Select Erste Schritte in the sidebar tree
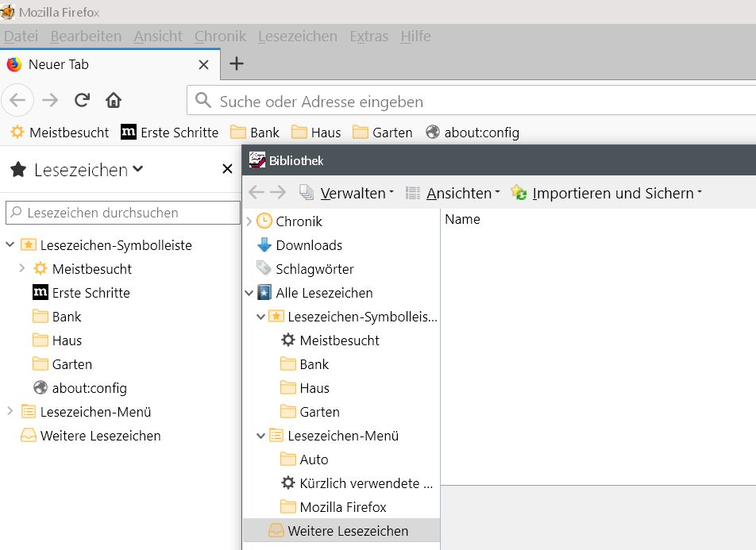 pyautogui.click(x=81, y=293)
